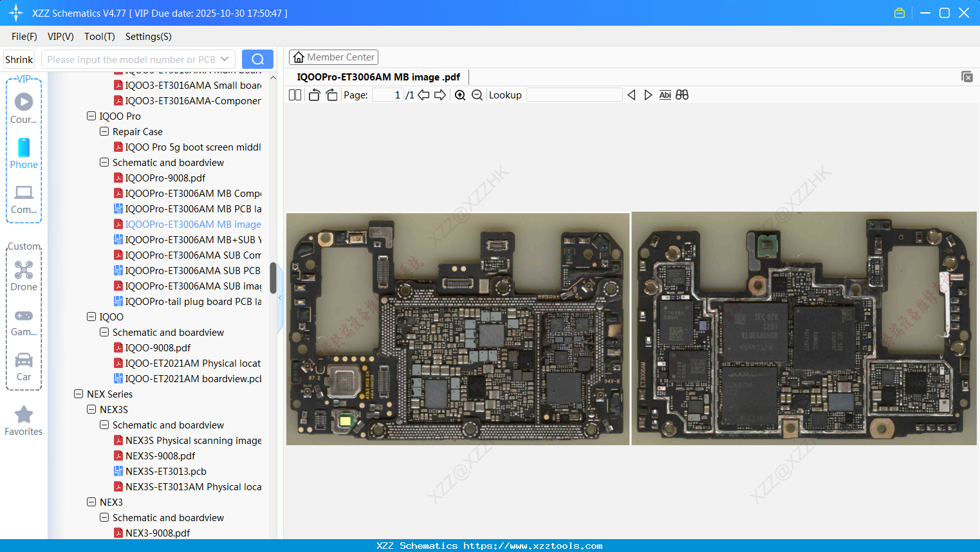
Task: Click the Member Center button
Action: pyautogui.click(x=333, y=57)
